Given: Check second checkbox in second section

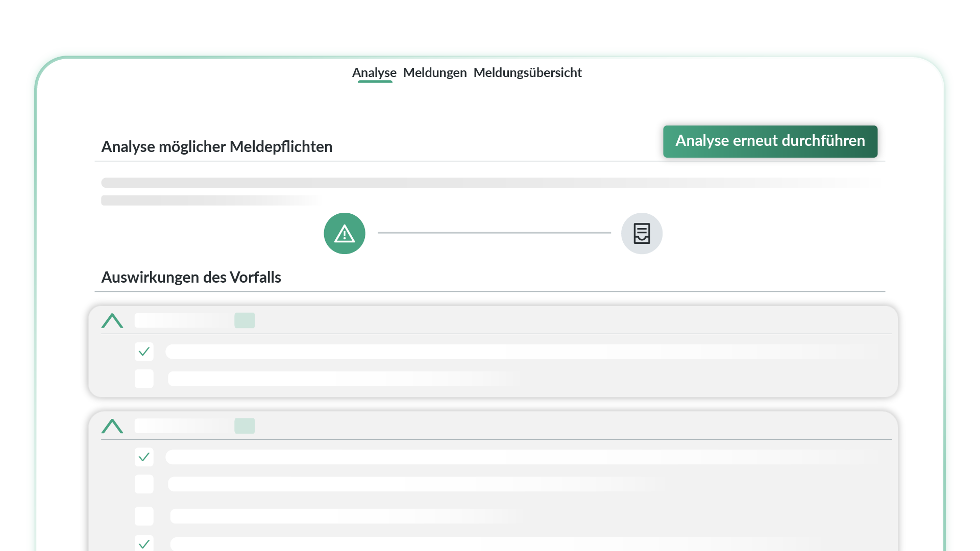Looking at the screenshot, I should (x=144, y=484).
